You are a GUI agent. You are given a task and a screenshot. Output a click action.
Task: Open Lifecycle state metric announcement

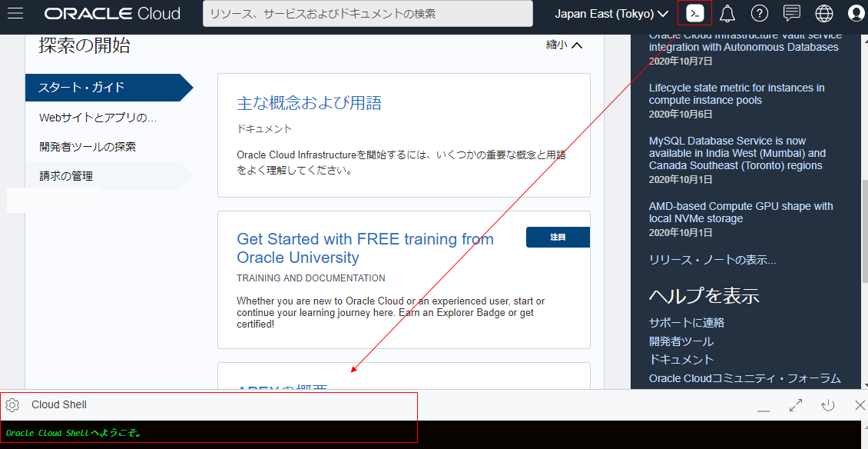tap(737, 95)
